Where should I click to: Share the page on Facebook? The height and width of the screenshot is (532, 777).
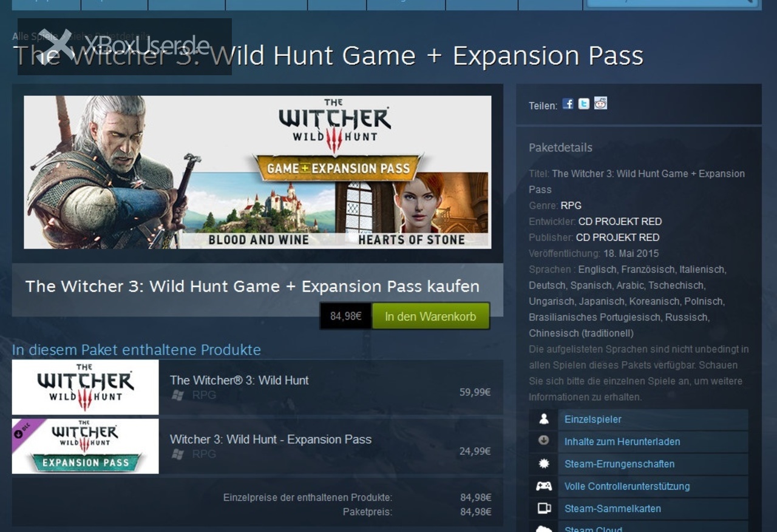(568, 104)
